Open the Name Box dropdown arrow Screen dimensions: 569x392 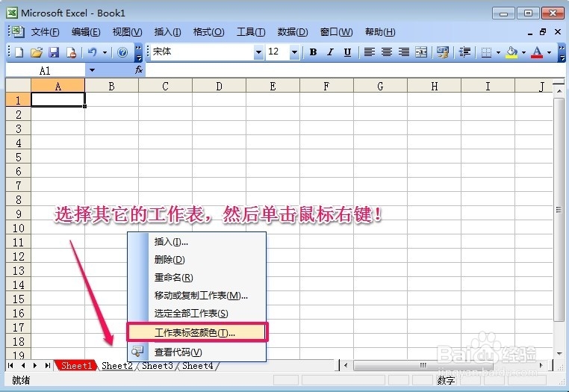(92, 70)
